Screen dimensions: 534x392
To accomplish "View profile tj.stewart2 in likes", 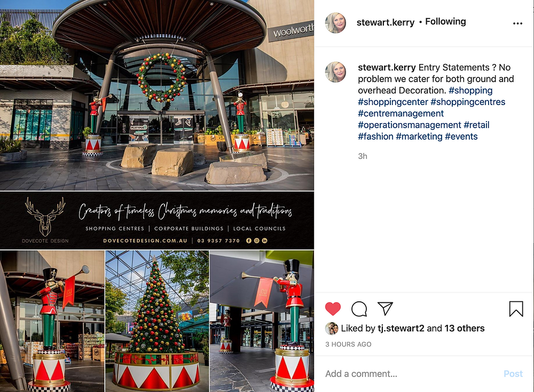I will pos(401,329).
